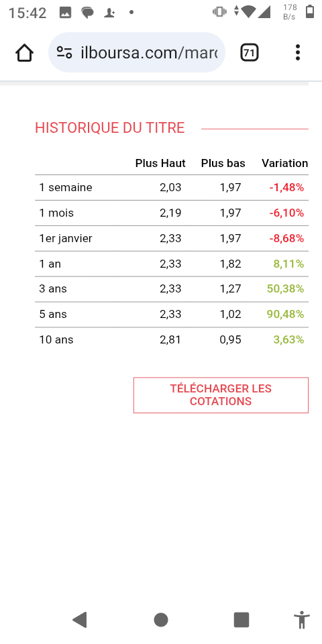Open the tab switcher showing 71 tabs
The width and height of the screenshot is (322, 644).
click(x=250, y=52)
